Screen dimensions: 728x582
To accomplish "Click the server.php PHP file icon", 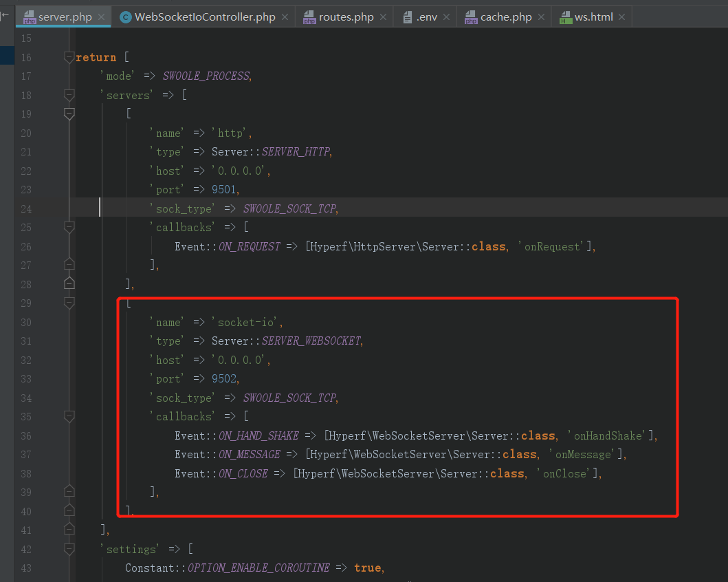I will tap(30, 17).
